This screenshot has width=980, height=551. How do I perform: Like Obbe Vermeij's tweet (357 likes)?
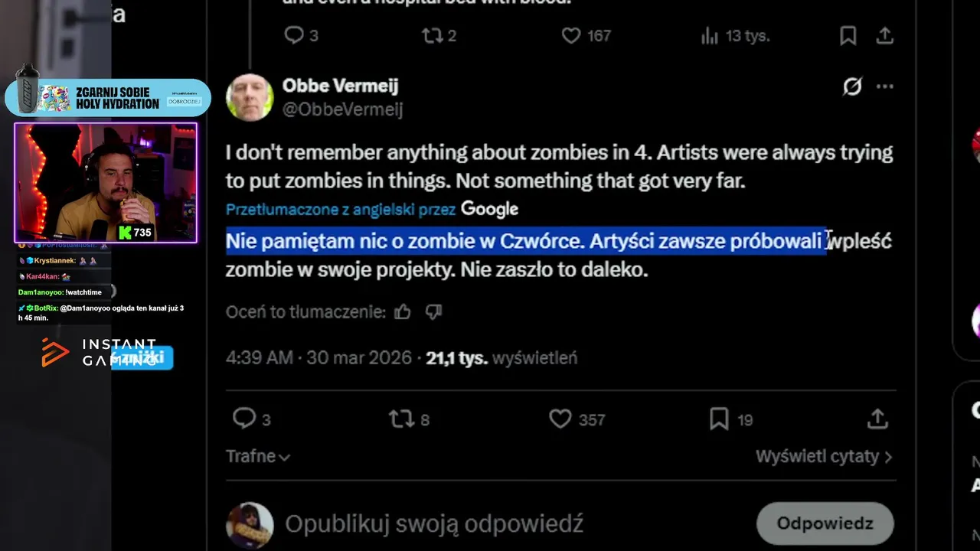click(560, 419)
